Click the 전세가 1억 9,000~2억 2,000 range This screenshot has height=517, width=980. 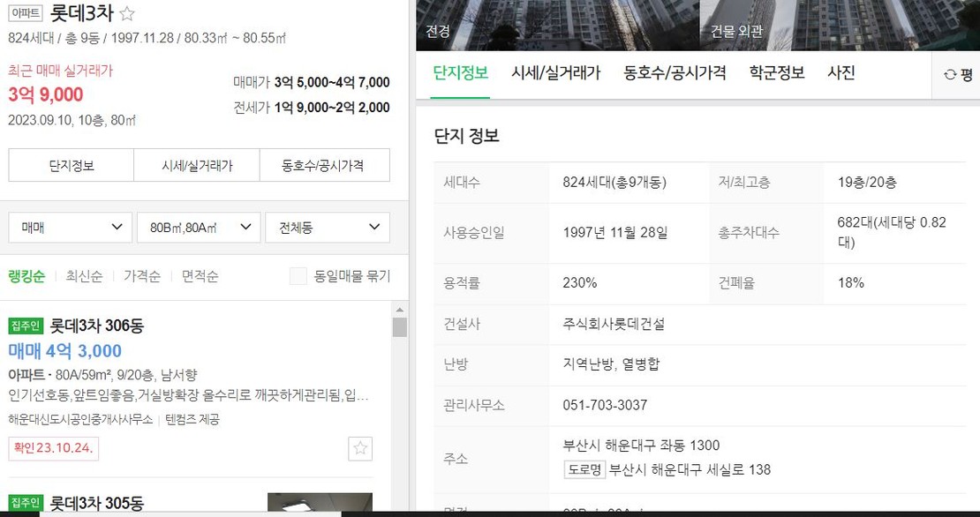click(x=312, y=108)
